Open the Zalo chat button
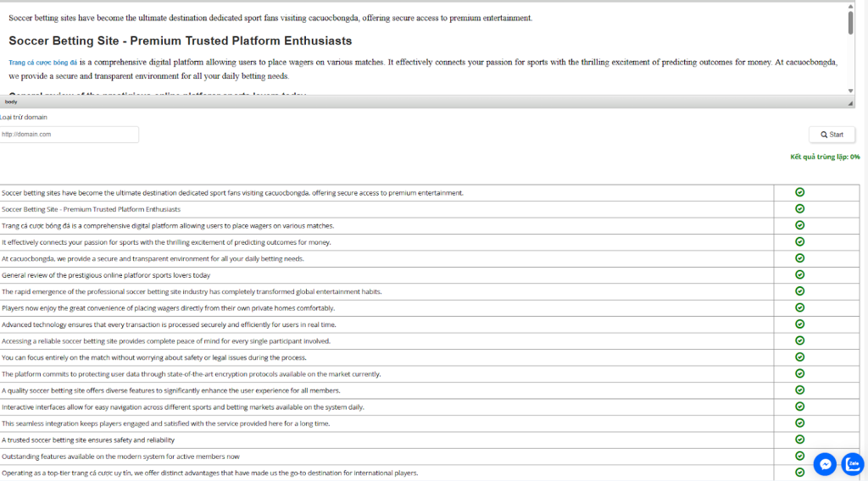The image size is (868, 481). [853, 463]
